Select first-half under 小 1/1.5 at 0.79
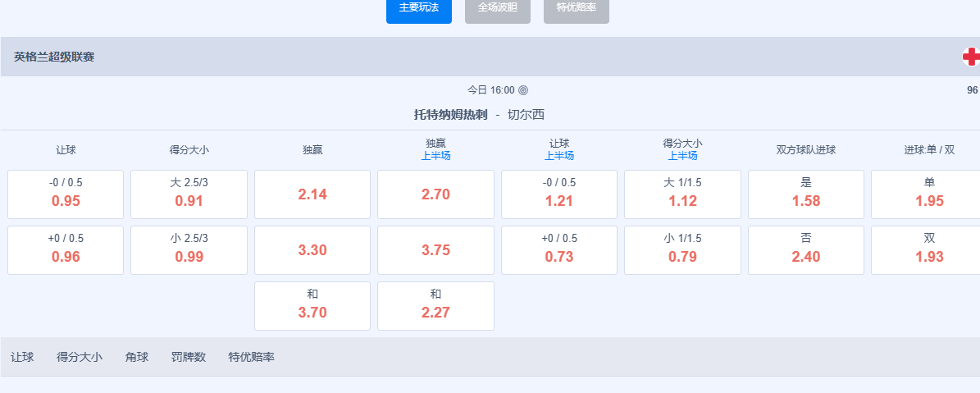 (x=682, y=250)
